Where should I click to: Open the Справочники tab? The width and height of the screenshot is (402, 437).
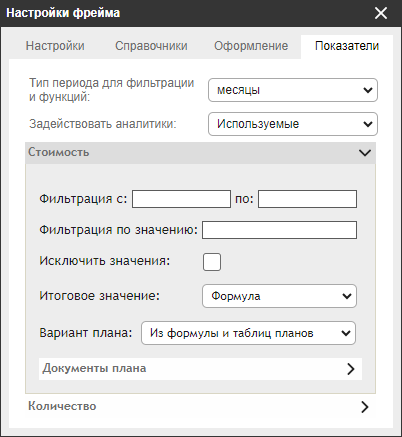151,46
